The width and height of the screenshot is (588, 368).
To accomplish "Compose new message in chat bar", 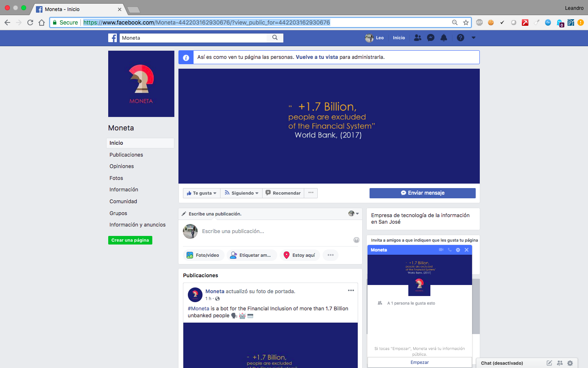I will point(549,363).
